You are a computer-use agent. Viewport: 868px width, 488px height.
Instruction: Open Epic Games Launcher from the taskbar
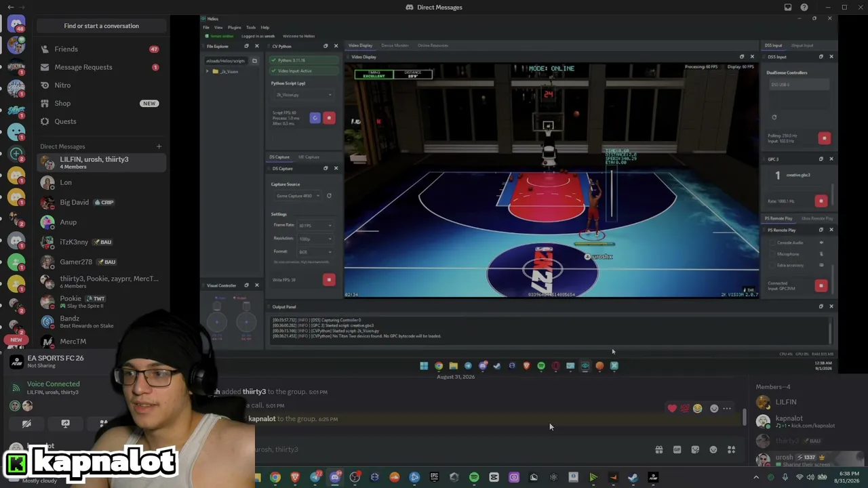[434, 477]
